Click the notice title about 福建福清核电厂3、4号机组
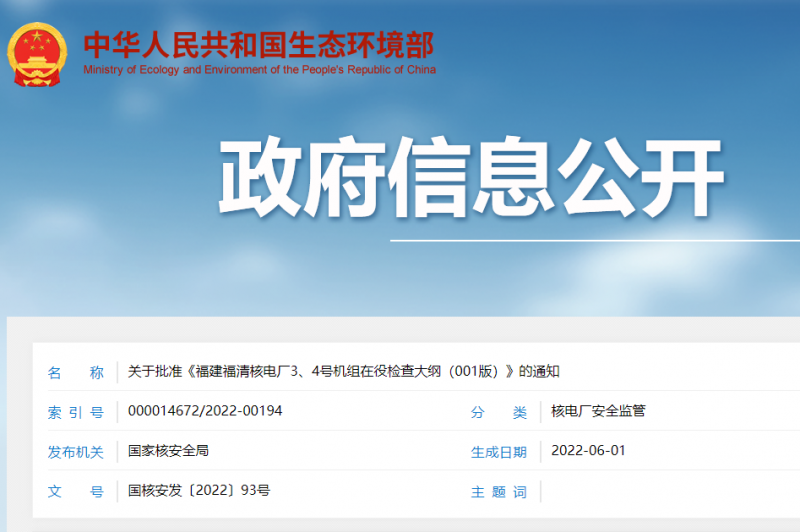Image resolution: width=800 pixels, height=532 pixels. click(x=343, y=372)
